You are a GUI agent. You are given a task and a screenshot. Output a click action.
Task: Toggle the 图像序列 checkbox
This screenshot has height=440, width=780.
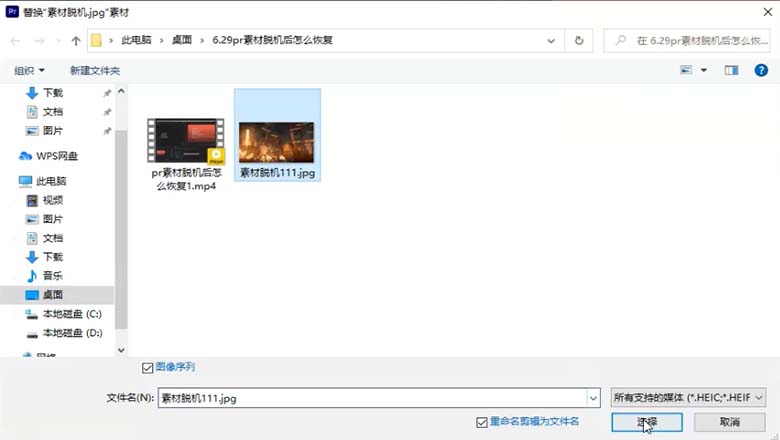pyautogui.click(x=148, y=368)
